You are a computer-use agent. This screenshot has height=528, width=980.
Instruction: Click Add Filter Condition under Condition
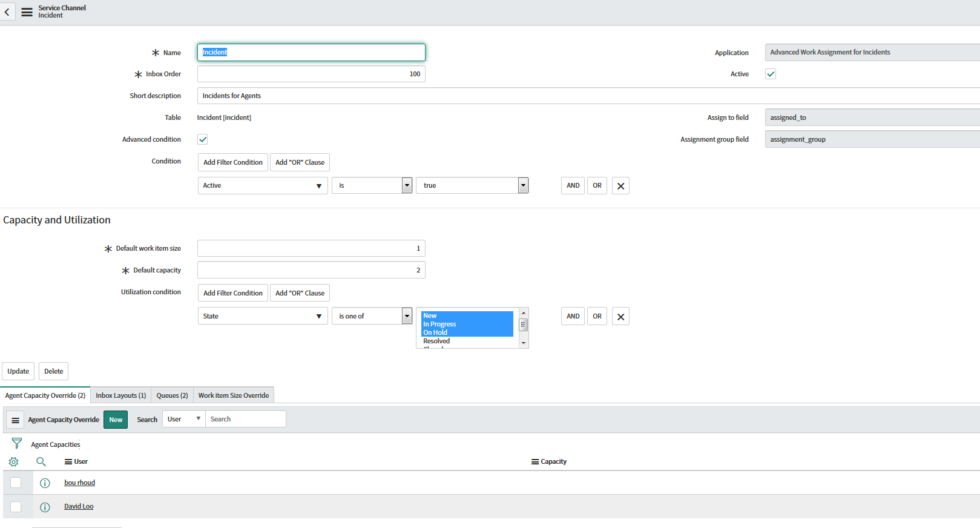pyautogui.click(x=233, y=162)
